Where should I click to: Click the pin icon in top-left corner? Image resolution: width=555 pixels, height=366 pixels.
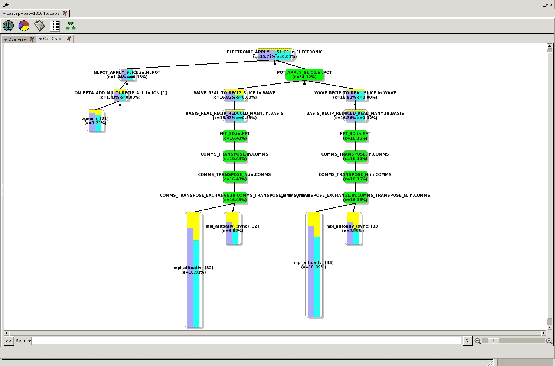[x=5, y=5]
